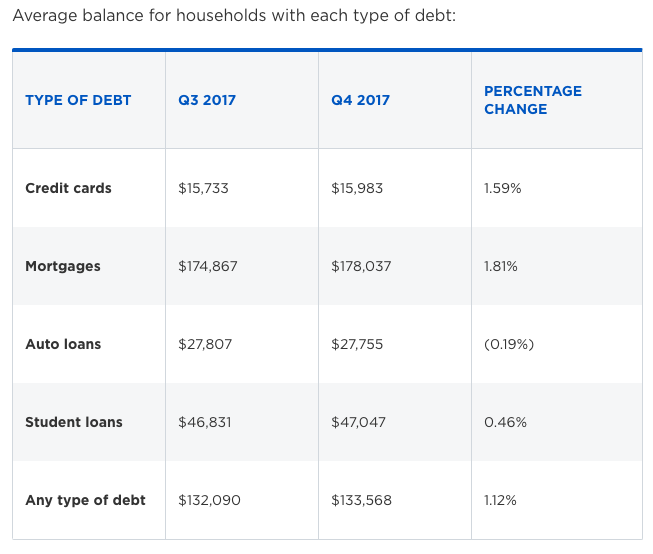Click the Average balance heading text
This screenshot has width=653, height=554.
234,16
